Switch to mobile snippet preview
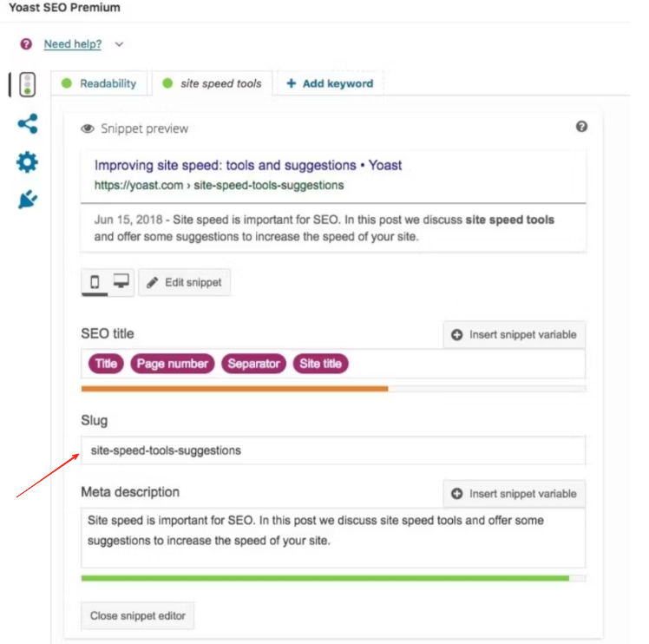Image resolution: width=649 pixels, height=644 pixels. click(x=95, y=282)
